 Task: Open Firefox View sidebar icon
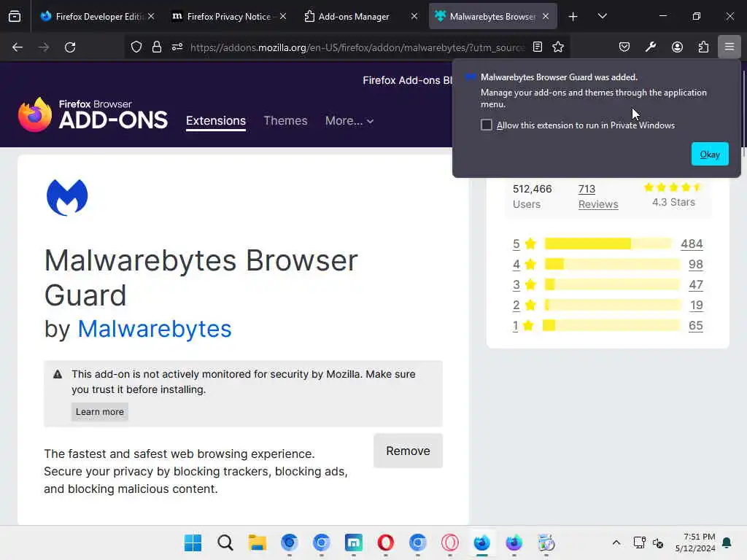tap(15, 16)
